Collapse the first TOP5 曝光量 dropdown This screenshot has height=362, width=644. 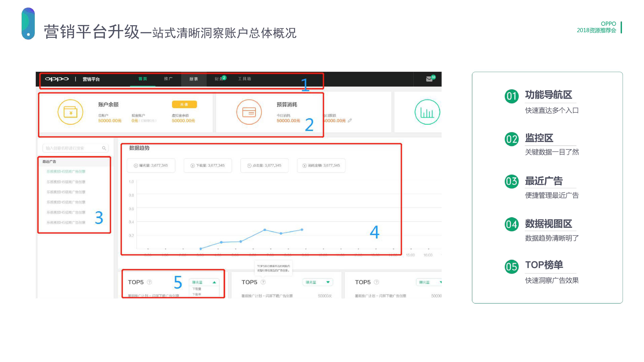pyautogui.click(x=214, y=282)
